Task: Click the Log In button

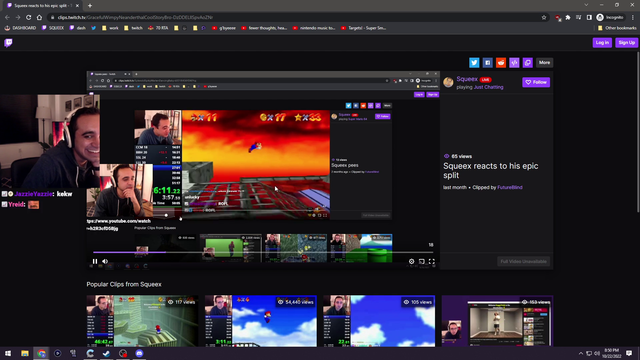Action: tap(602, 42)
